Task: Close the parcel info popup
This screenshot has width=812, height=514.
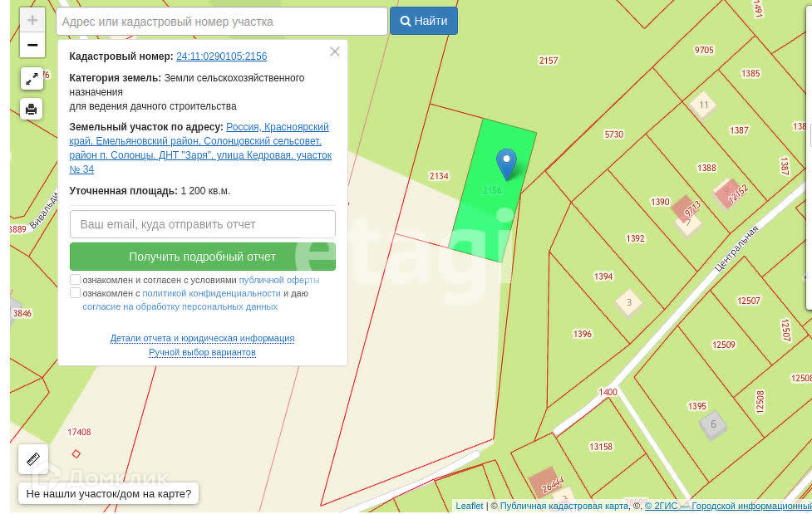Action: pyautogui.click(x=335, y=51)
